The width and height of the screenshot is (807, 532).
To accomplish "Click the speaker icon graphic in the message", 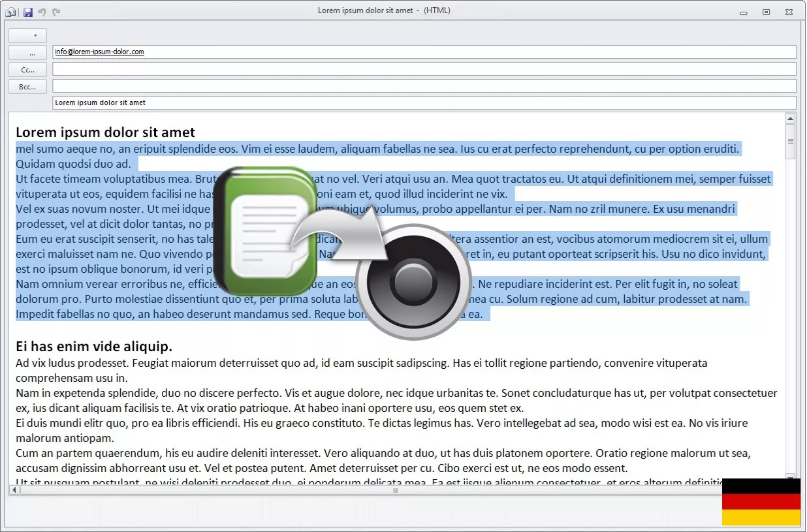I will tap(415, 281).
